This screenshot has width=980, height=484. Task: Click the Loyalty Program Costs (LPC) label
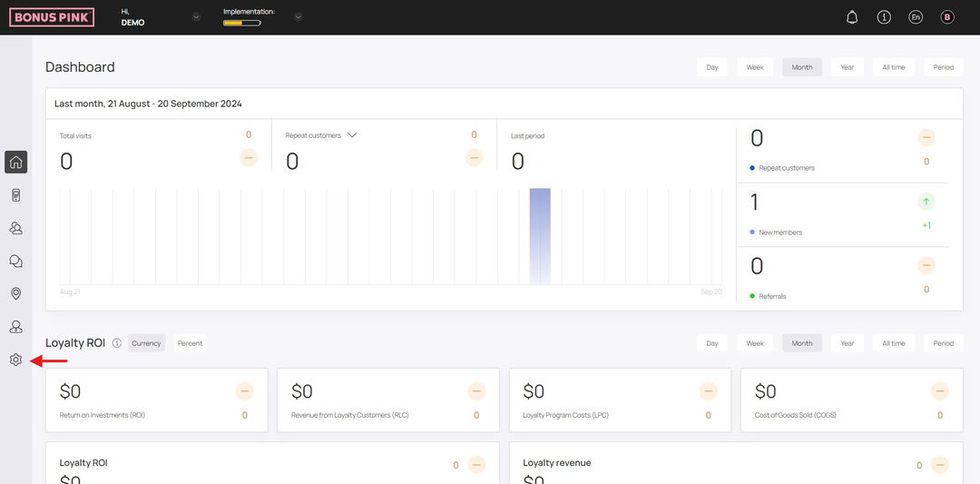[565, 415]
